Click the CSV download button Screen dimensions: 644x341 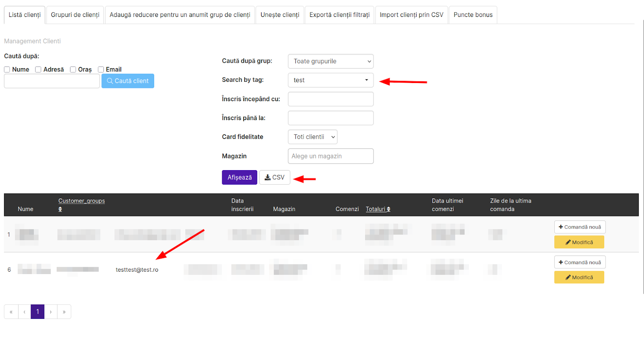pos(275,177)
